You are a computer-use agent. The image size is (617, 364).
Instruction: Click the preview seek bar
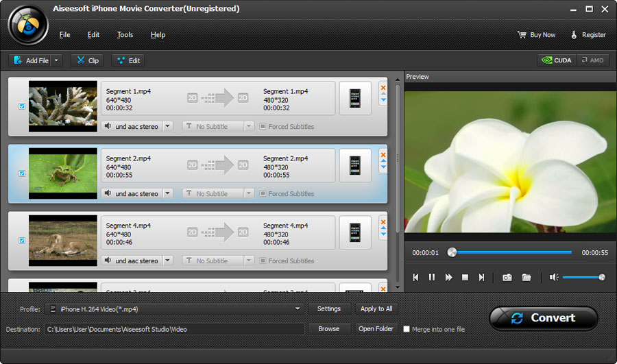pos(510,253)
